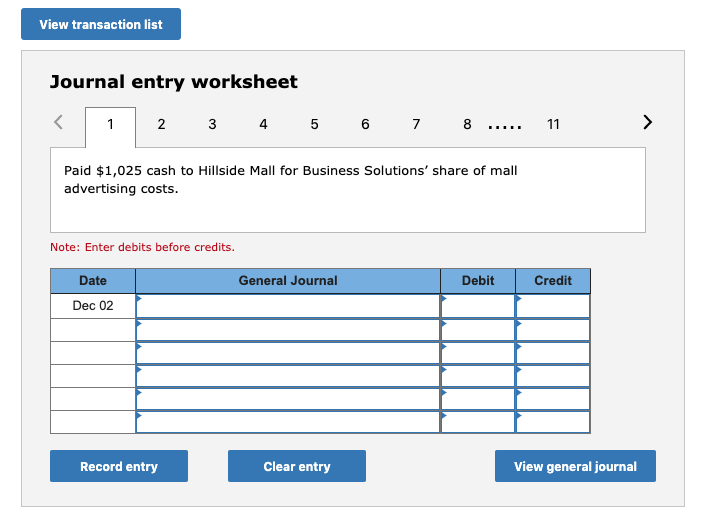The height and width of the screenshot is (522, 708).
Task: Select the second row General Journal account cell
Action: pyautogui.click(x=288, y=330)
